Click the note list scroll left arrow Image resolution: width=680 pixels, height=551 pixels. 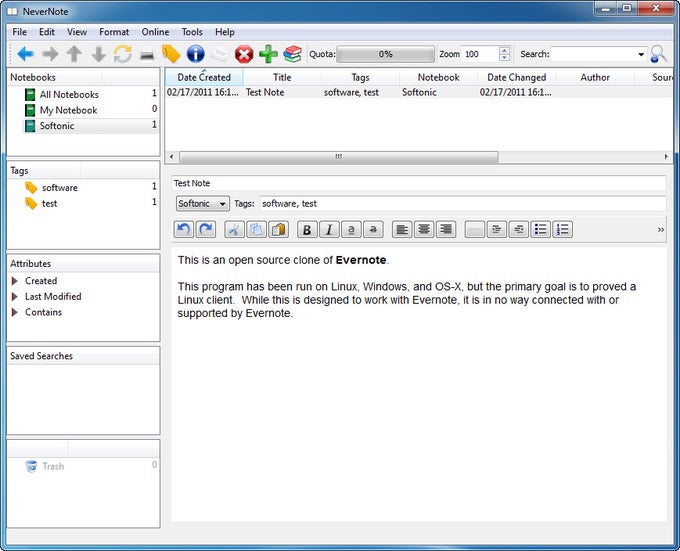coord(172,156)
